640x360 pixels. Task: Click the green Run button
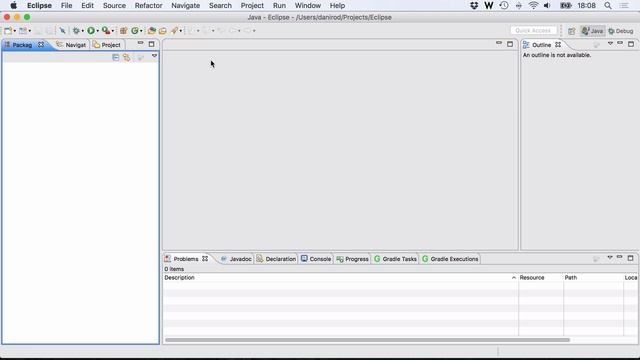click(x=91, y=31)
